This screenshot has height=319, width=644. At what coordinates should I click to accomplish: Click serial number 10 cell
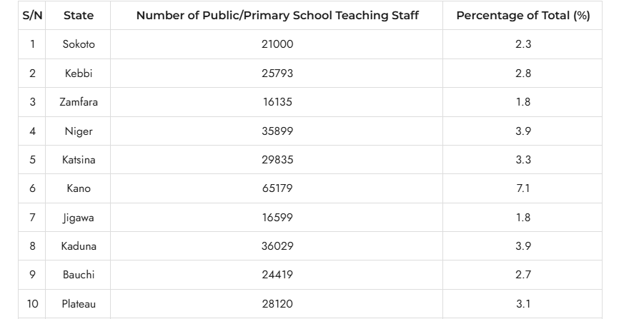click(32, 304)
